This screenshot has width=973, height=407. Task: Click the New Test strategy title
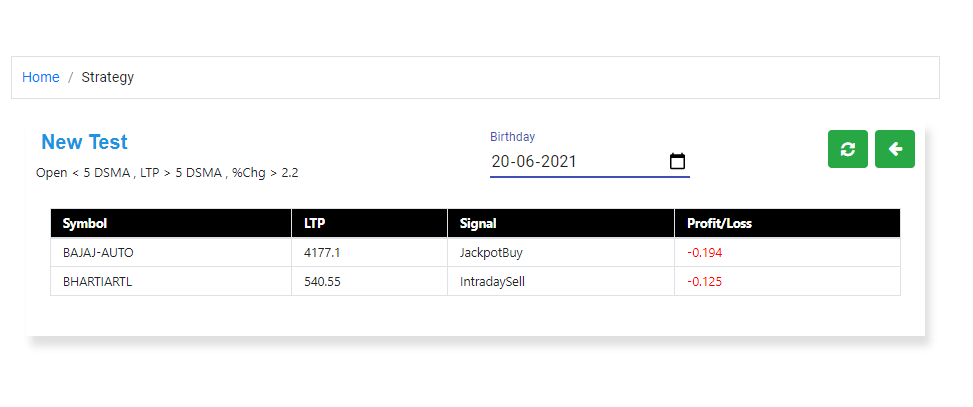[x=84, y=142]
